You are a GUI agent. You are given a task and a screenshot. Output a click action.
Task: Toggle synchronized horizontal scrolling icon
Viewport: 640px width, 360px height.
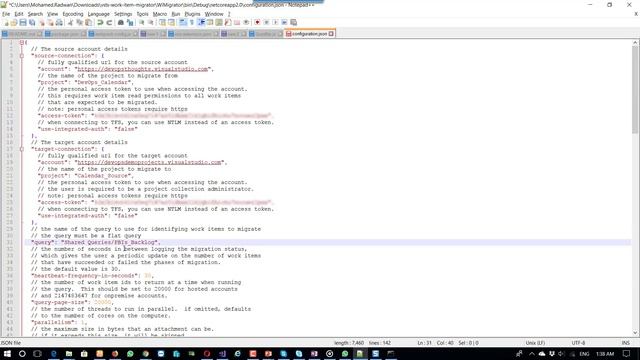[x=171, y=22]
